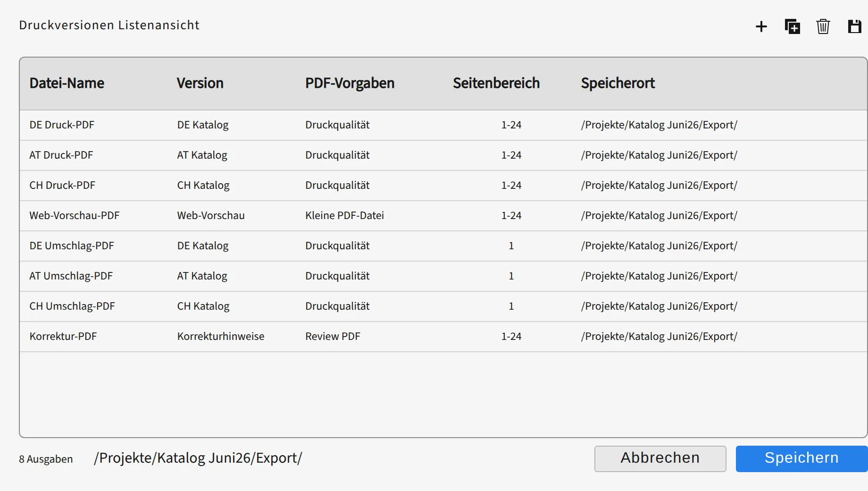Image resolution: width=868 pixels, height=491 pixels.
Task: Click Druckqualität in the CH Druck-PDF row
Action: (x=337, y=186)
